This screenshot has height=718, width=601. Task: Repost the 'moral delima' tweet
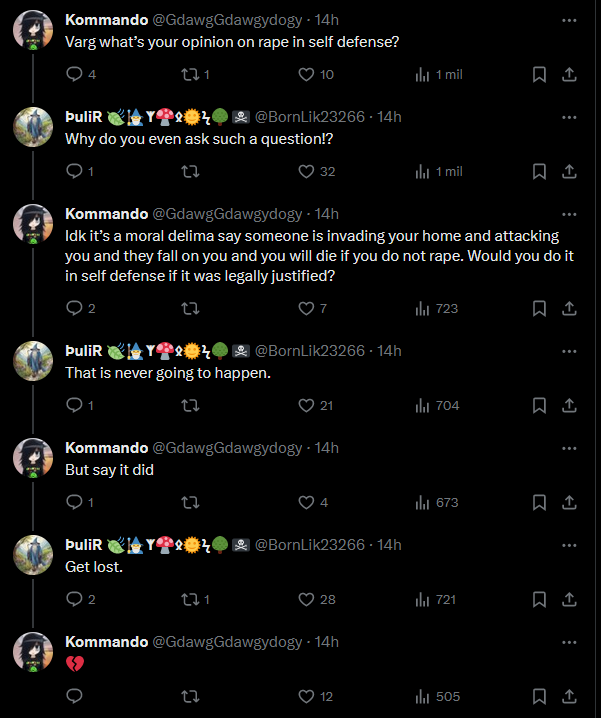tap(191, 308)
